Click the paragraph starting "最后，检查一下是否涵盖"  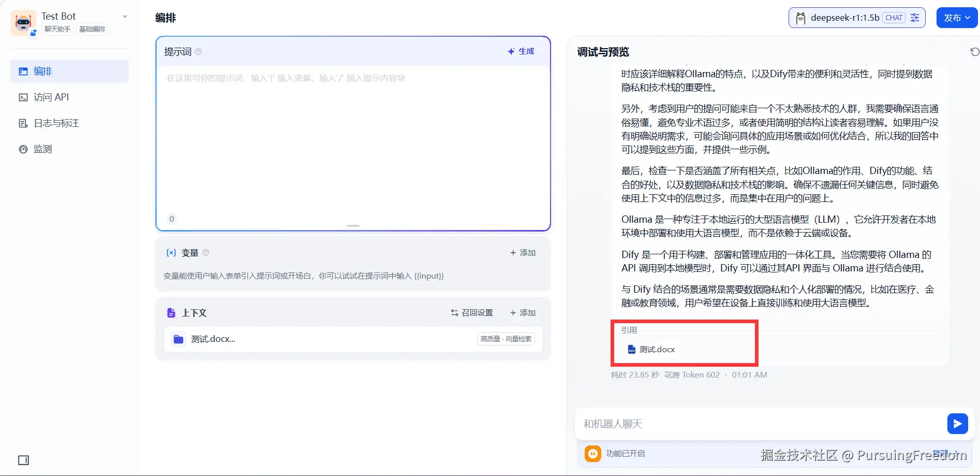(780, 184)
